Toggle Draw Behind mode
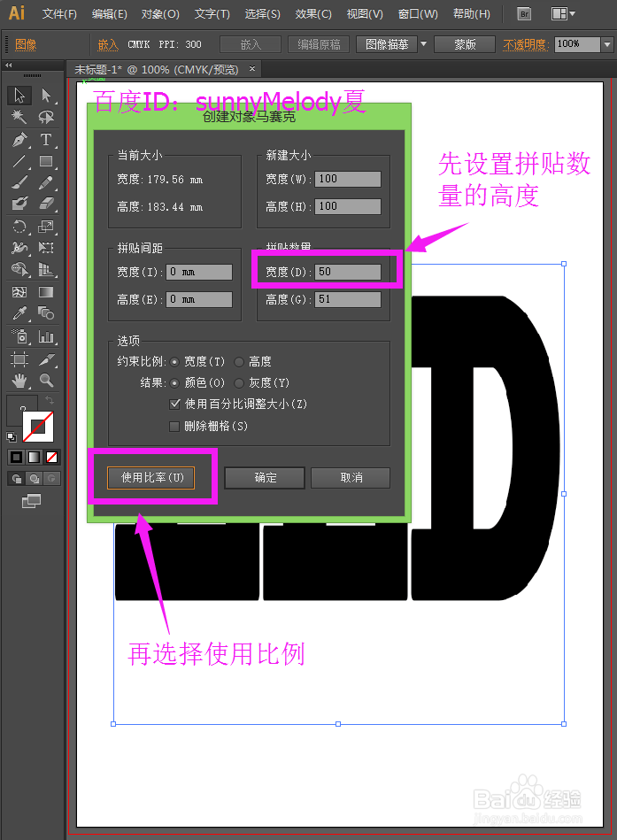Image resolution: width=617 pixels, height=840 pixels. click(35, 478)
